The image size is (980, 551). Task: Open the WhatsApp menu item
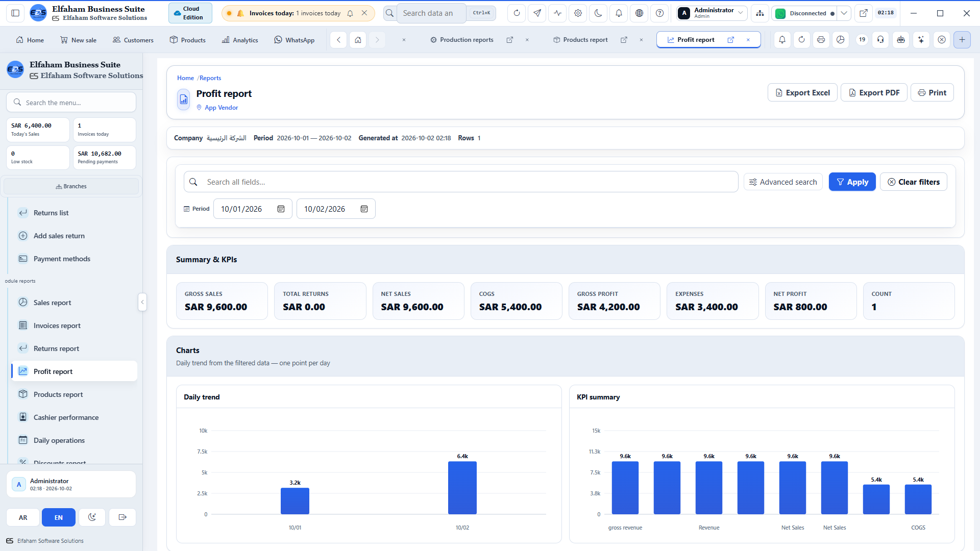pyautogui.click(x=294, y=40)
